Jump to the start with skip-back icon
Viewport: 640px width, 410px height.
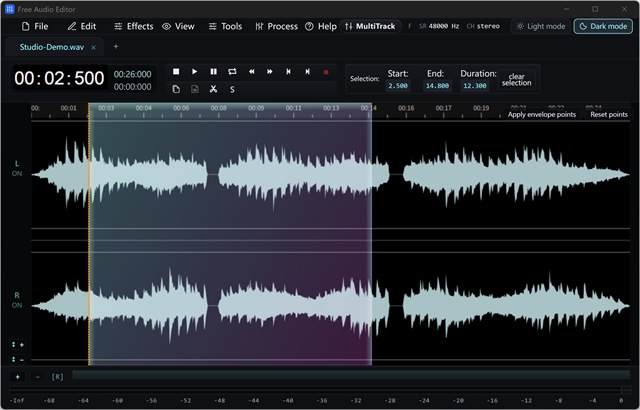(x=289, y=72)
